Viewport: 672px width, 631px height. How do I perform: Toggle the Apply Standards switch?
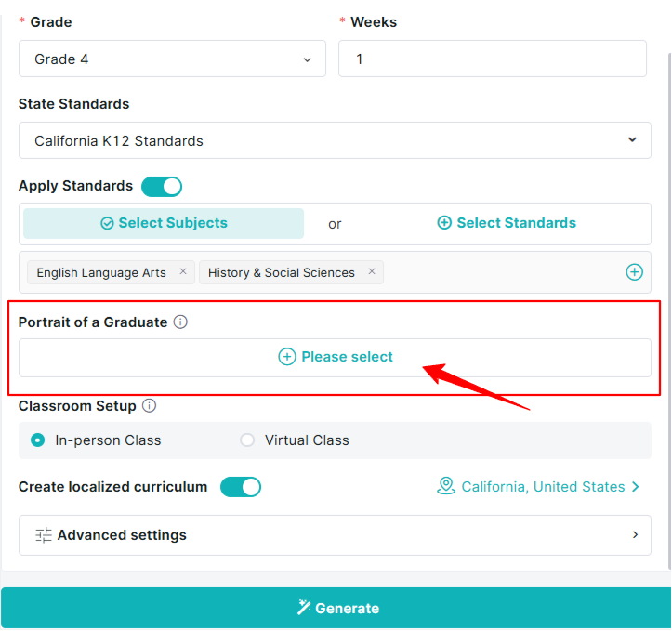[x=162, y=187]
